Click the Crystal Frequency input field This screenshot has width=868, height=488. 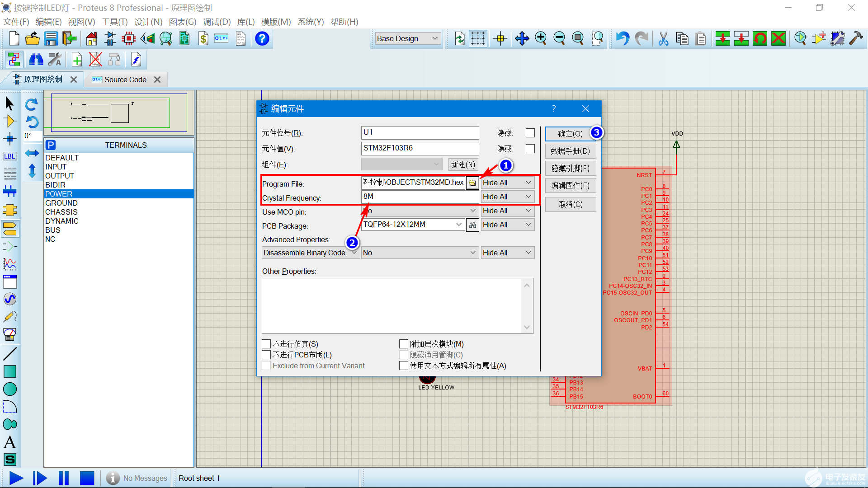(x=420, y=197)
